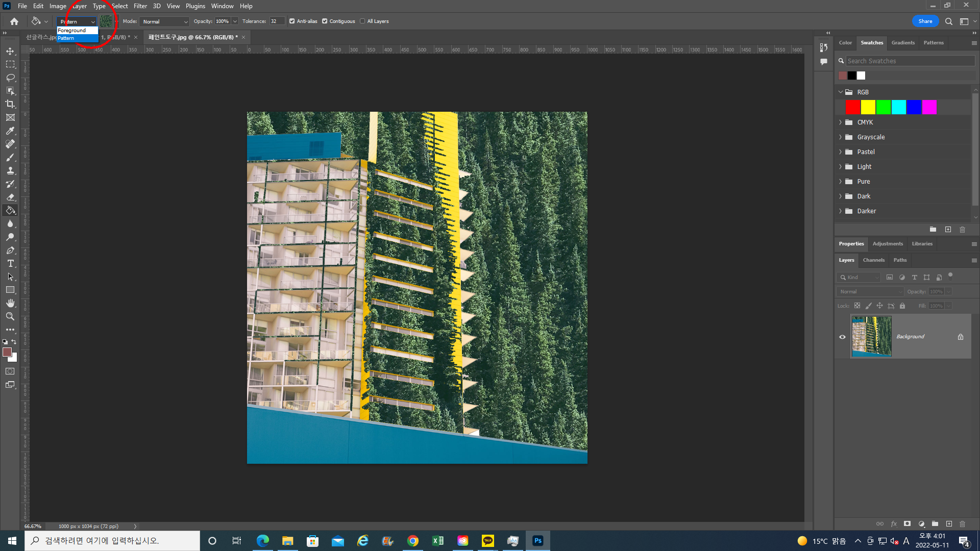This screenshot has height=551, width=980.
Task: Open the Opacity dropdown arrow in options bar
Action: click(235, 21)
